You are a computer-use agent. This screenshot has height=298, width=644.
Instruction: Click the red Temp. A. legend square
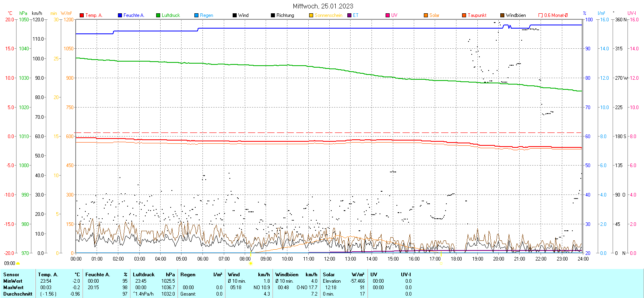82,15
